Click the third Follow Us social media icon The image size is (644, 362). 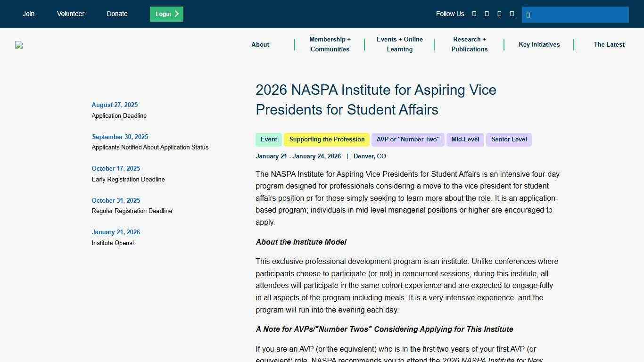[x=499, y=14]
